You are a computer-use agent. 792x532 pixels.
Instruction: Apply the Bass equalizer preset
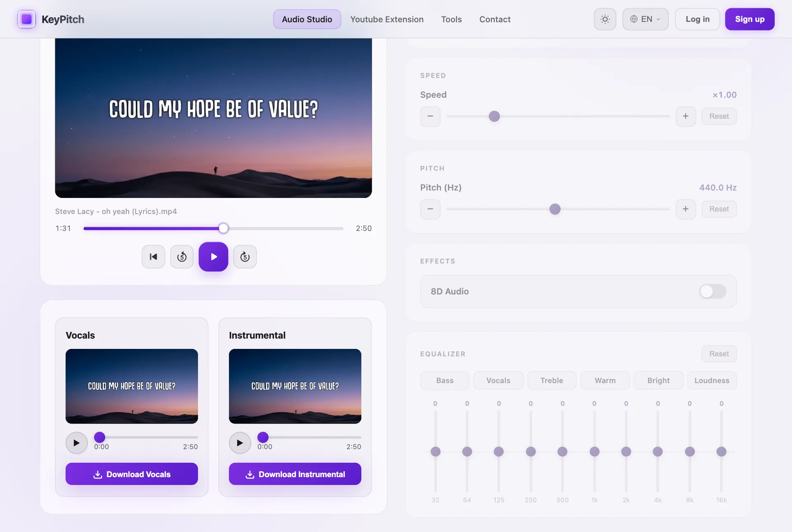click(x=445, y=381)
